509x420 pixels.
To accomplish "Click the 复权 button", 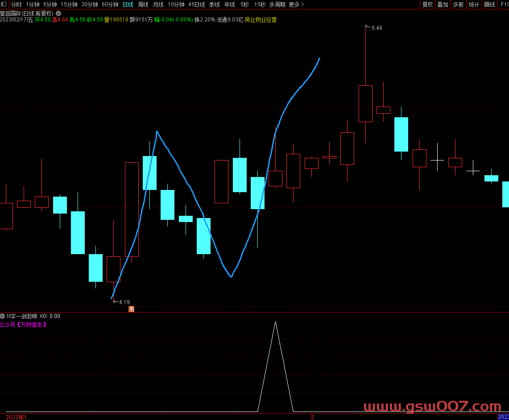I will [427, 4].
